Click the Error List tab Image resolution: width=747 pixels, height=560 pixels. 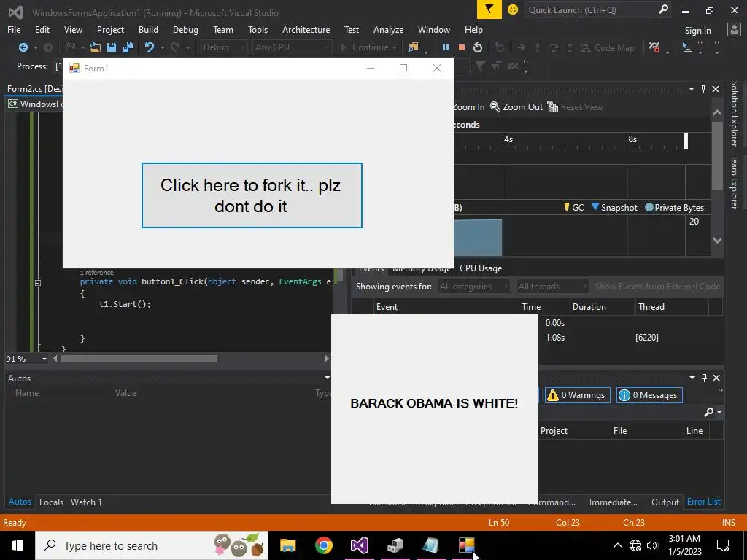pos(704,502)
